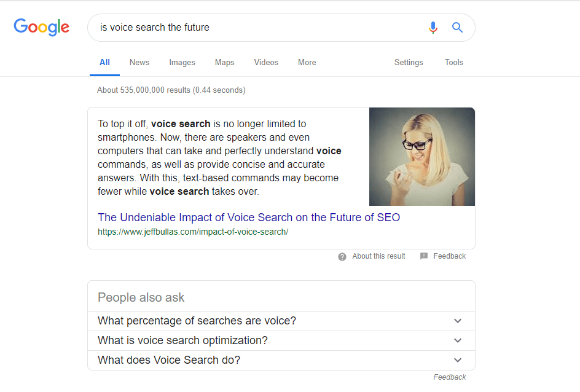Image resolution: width=580 pixels, height=392 pixels.
Task: Click the Google logo
Action: click(41, 27)
